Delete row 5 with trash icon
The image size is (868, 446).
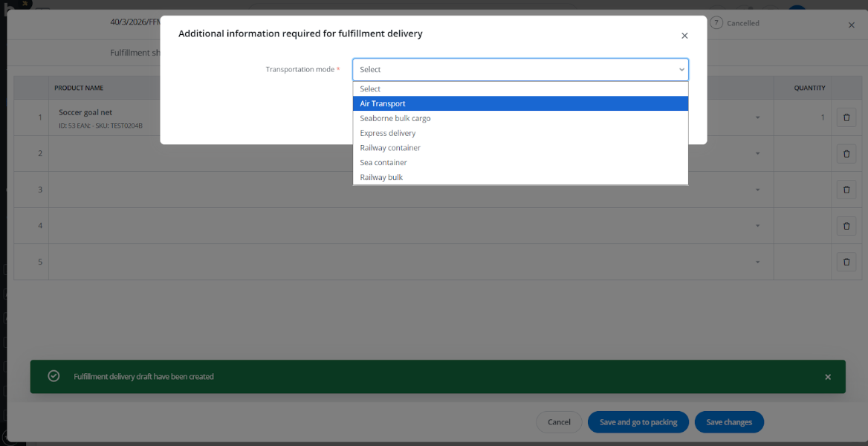[846, 262]
